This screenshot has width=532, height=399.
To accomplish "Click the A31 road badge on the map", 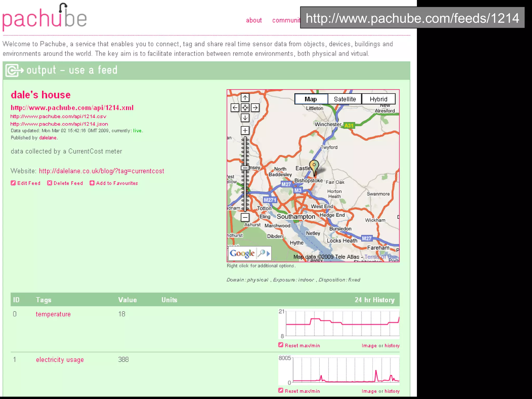I will click(349, 125).
